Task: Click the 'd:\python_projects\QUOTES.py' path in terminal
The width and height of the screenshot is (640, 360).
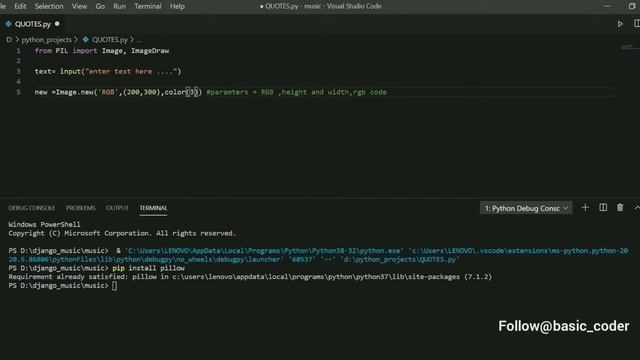Action: click(400, 260)
